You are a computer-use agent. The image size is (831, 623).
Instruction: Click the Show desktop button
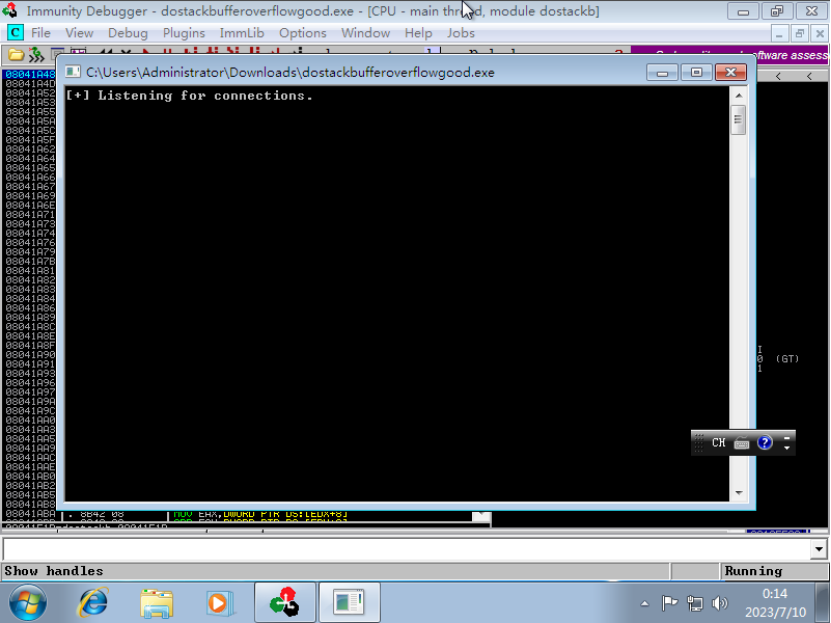[x=824, y=603]
